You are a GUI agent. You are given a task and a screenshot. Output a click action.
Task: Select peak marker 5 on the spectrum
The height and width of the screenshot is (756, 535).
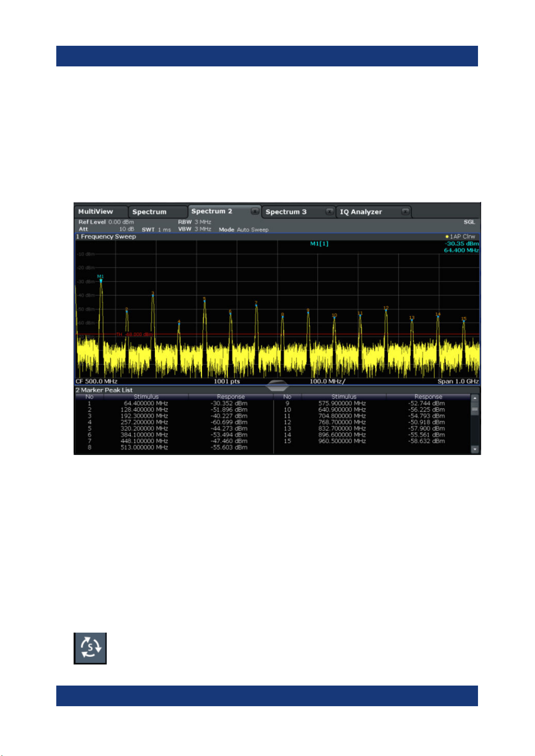click(204, 300)
